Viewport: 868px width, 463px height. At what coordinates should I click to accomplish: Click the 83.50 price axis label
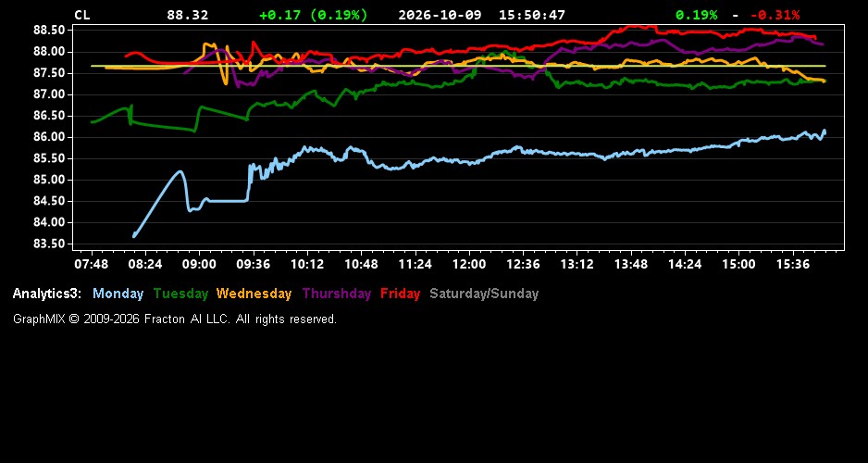[50, 244]
